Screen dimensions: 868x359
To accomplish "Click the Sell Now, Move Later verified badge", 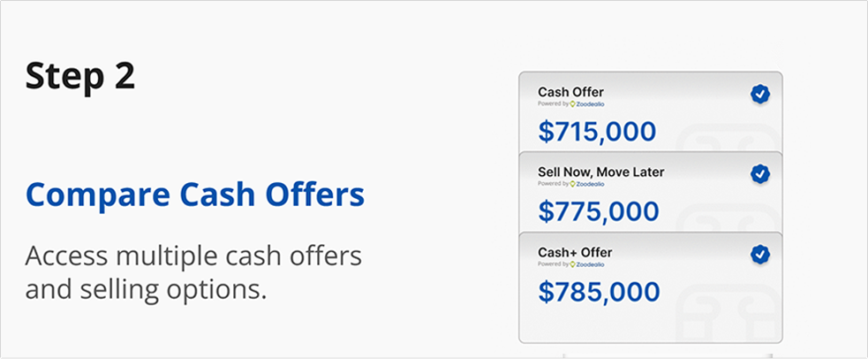I will [x=760, y=174].
